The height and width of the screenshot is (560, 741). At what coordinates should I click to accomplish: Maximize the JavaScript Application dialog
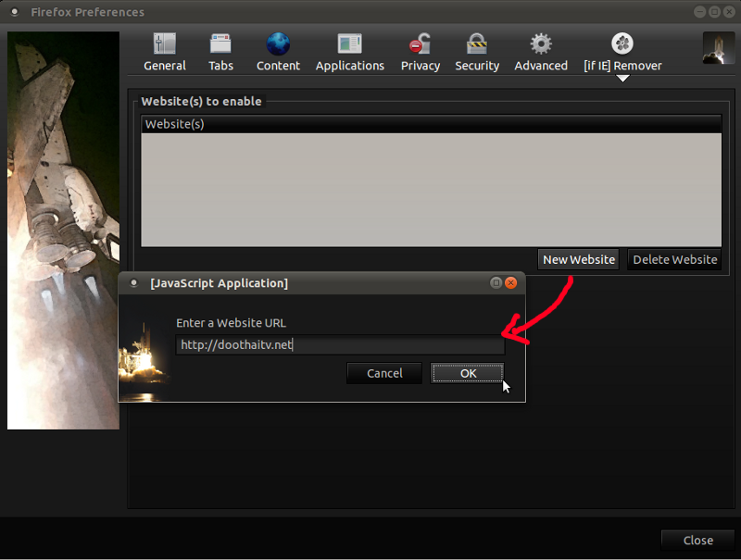pos(496,283)
